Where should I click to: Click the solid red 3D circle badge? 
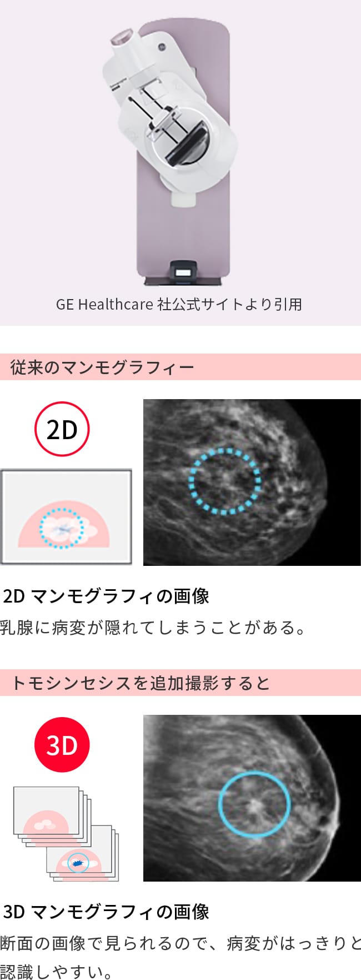62,745
